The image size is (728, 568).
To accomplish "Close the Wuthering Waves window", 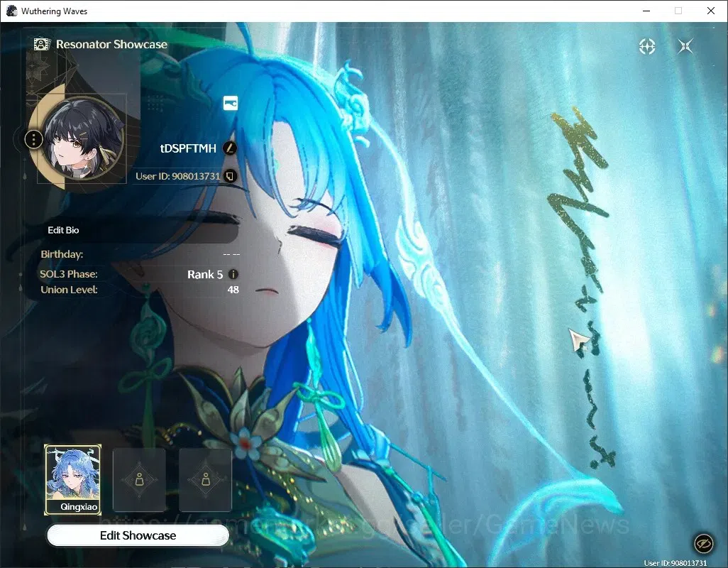I will point(711,11).
